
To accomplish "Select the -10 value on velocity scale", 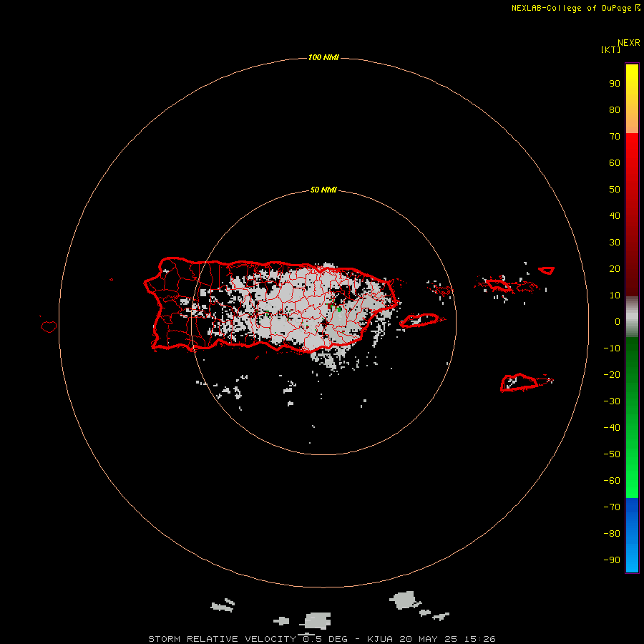I will tap(612, 348).
